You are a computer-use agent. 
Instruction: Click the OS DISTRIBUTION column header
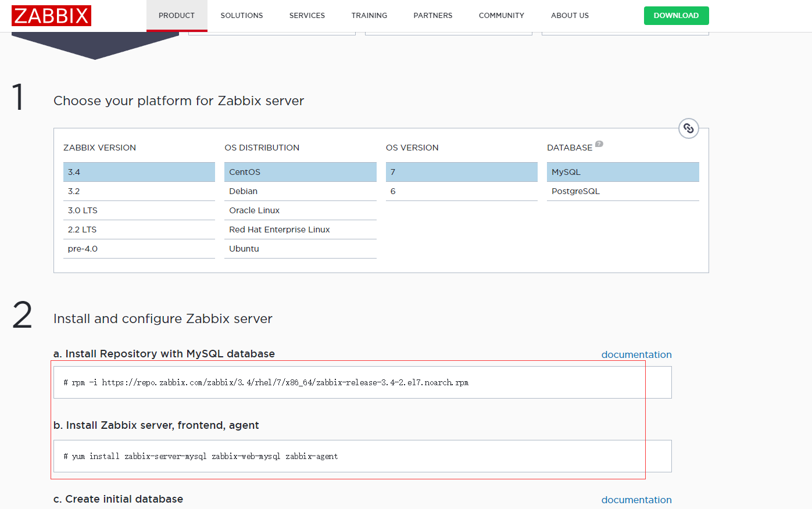click(x=262, y=148)
